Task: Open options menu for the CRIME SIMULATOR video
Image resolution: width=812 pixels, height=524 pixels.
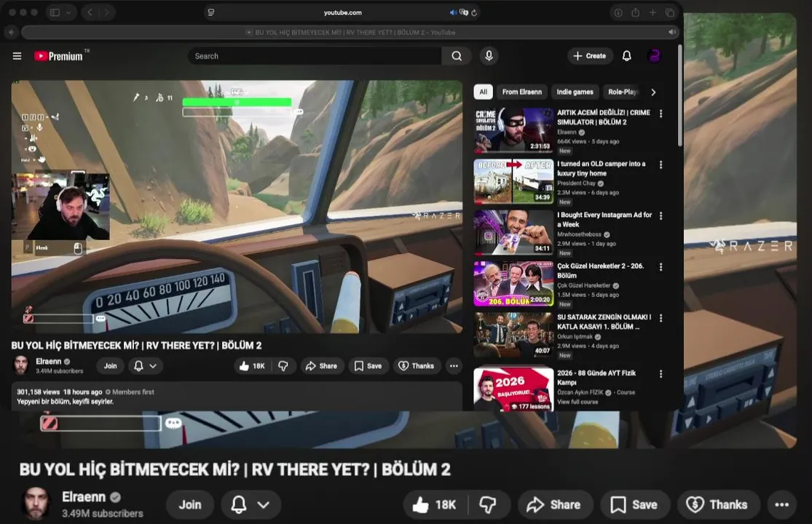Action: point(661,114)
